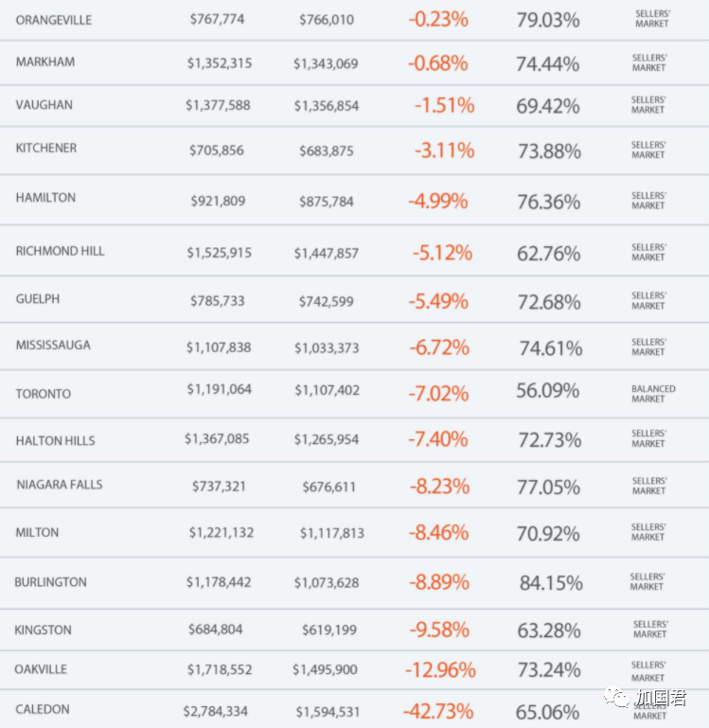Click the RICHMOND HILL city label
Image resolution: width=709 pixels, height=728 pixels.
(61, 251)
